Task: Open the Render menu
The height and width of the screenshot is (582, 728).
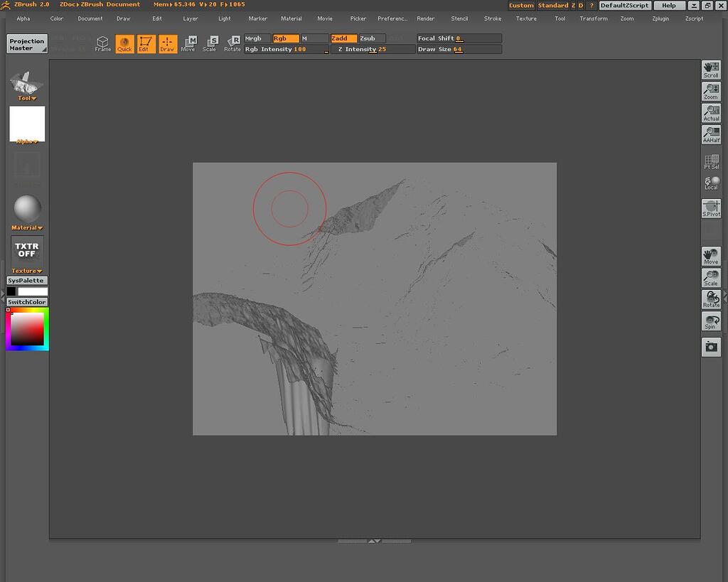Action: (x=427, y=18)
